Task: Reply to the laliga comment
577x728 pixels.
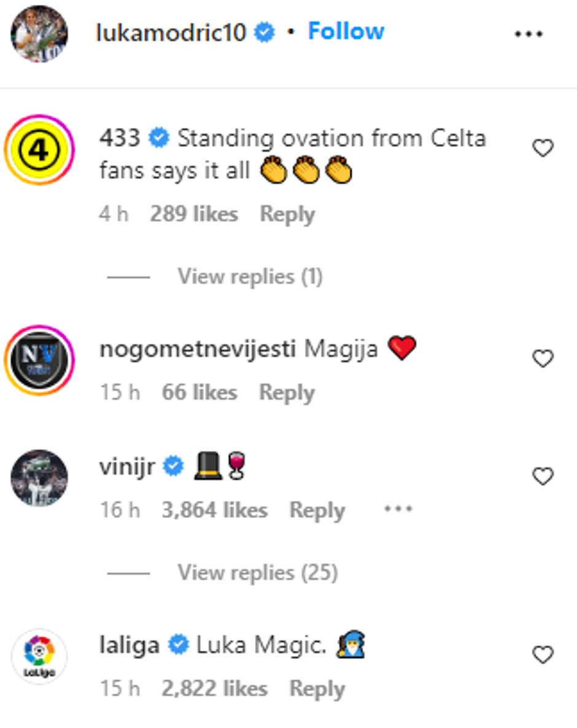Action: click(x=317, y=689)
